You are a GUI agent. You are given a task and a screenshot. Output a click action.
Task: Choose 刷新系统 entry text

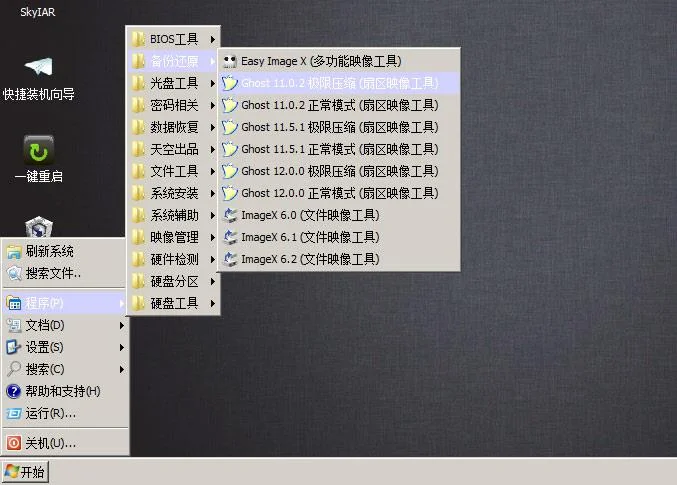tap(50, 251)
